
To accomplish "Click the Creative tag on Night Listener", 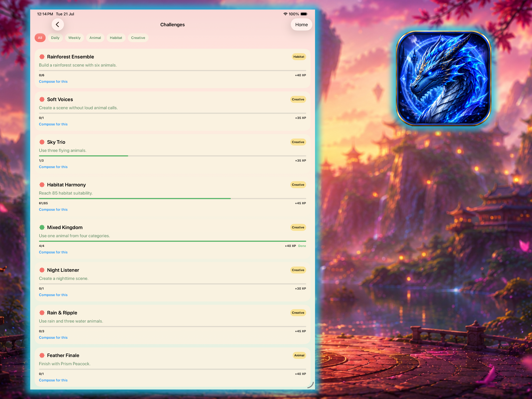I will [x=298, y=270].
